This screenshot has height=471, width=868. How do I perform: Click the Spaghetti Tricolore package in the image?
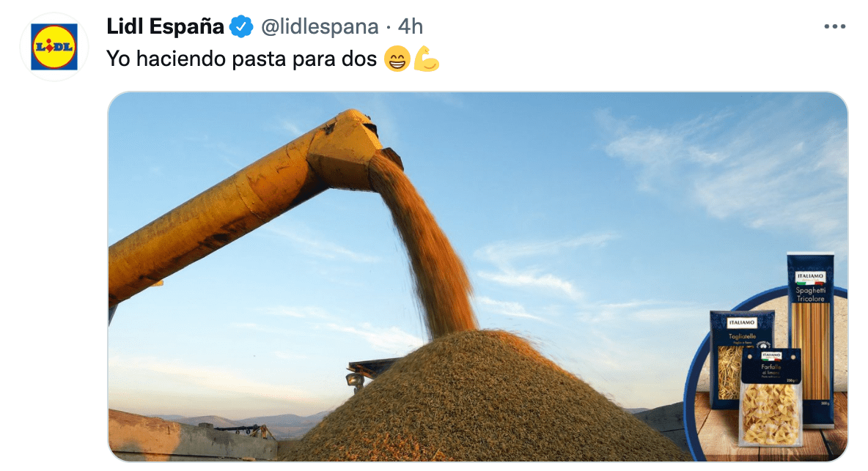(810, 340)
